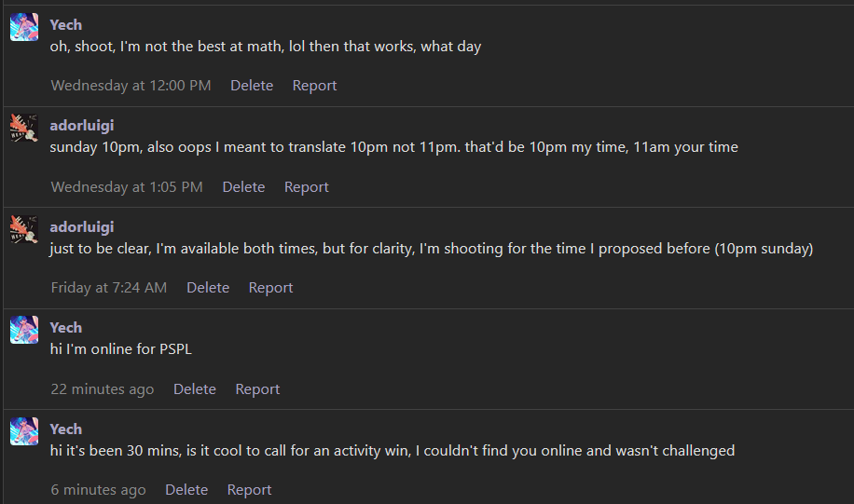Screen dimensions: 854x504
Task: Report the message from 22 minutes ago
Action: (257, 388)
